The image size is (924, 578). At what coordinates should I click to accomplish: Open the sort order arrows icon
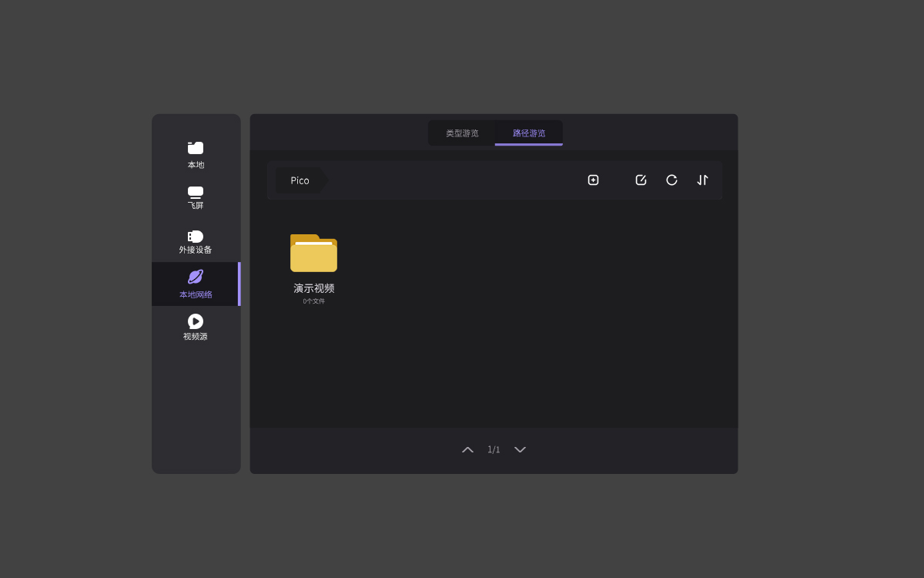pos(702,180)
